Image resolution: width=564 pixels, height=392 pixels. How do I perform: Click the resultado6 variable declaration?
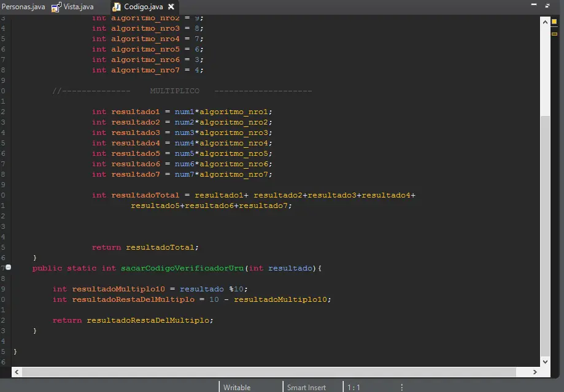coord(135,164)
